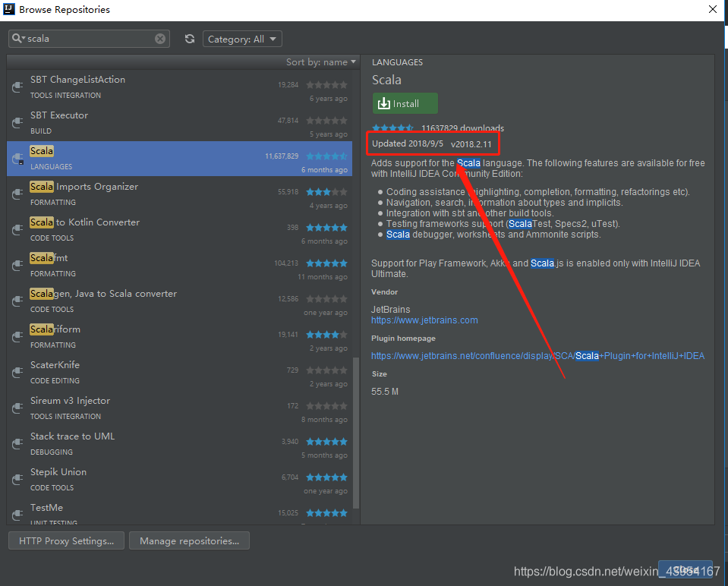Image resolution: width=728 pixels, height=586 pixels.
Task: Click plugin icon of Scala Imports Organizer
Action: [x=17, y=194]
